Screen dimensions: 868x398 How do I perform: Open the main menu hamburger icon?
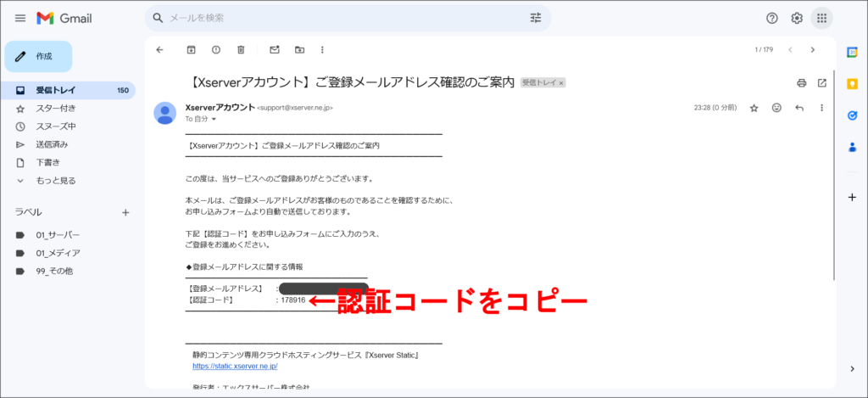pyautogui.click(x=20, y=19)
